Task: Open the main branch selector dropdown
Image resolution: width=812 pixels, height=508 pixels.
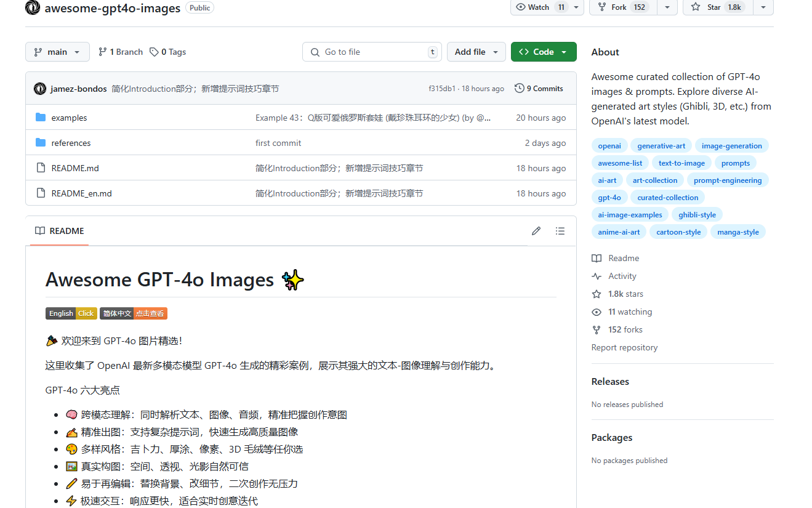Action: point(57,52)
